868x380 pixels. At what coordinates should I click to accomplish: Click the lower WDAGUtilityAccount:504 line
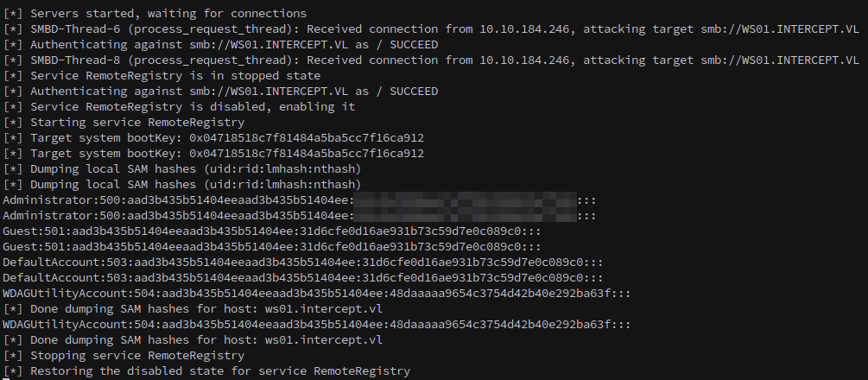point(317,324)
